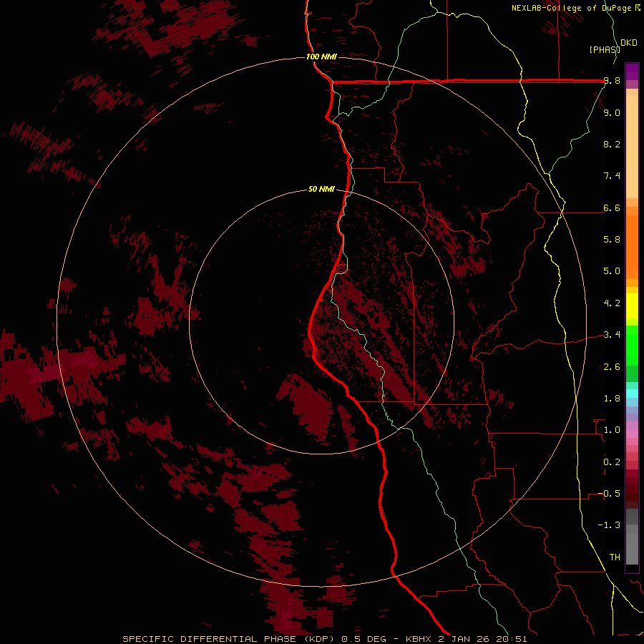Click the DKD label above the color bar
The height and width of the screenshot is (644, 644).
click(629, 43)
